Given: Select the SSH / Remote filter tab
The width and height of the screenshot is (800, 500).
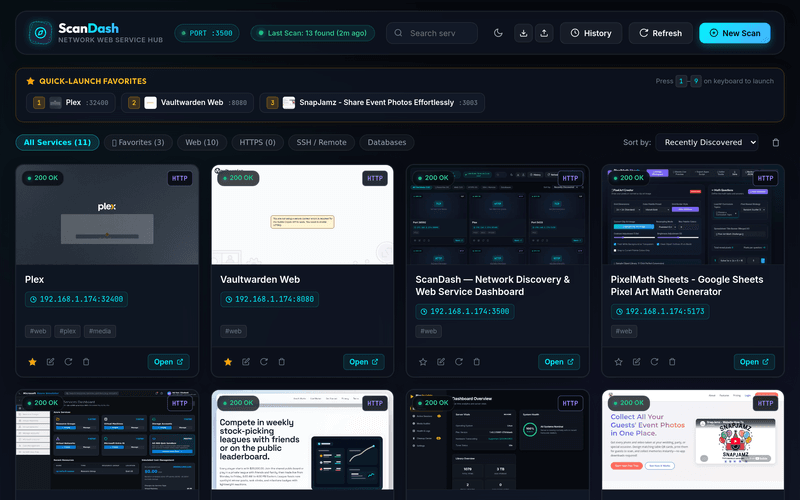Looking at the screenshot, I should 321,142.
